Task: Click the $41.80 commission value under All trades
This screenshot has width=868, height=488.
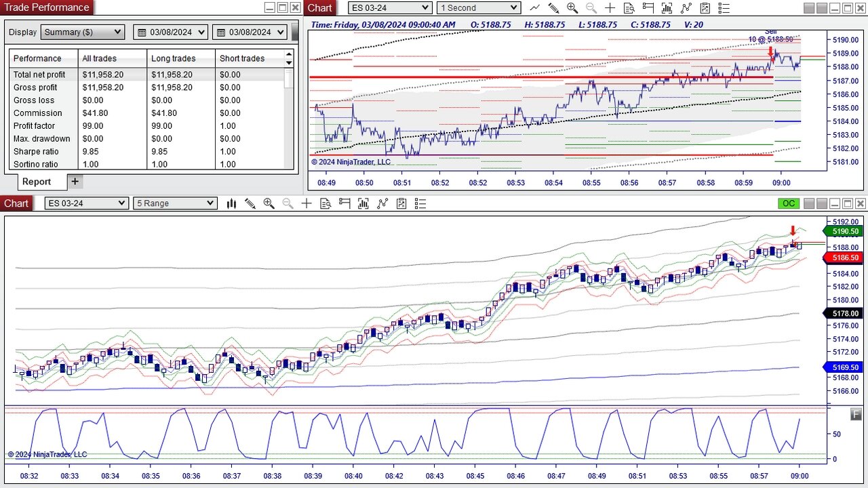Action: [x=96, y=113]
